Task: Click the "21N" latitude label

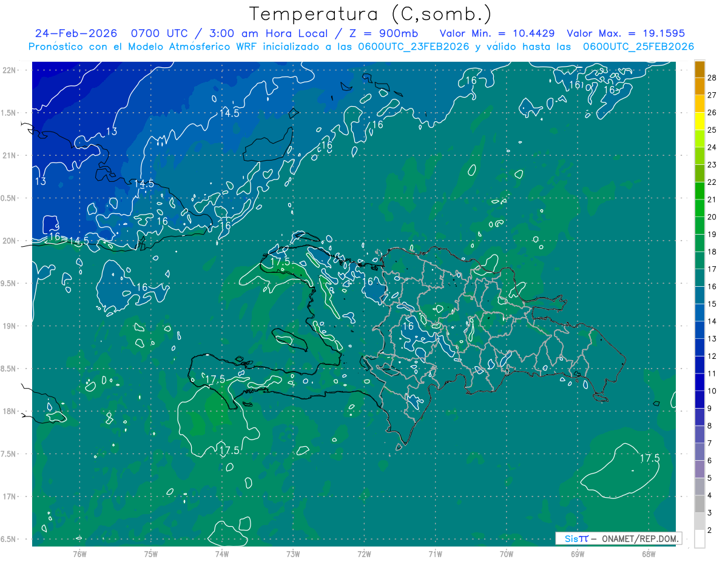Action: pos(10,155)
